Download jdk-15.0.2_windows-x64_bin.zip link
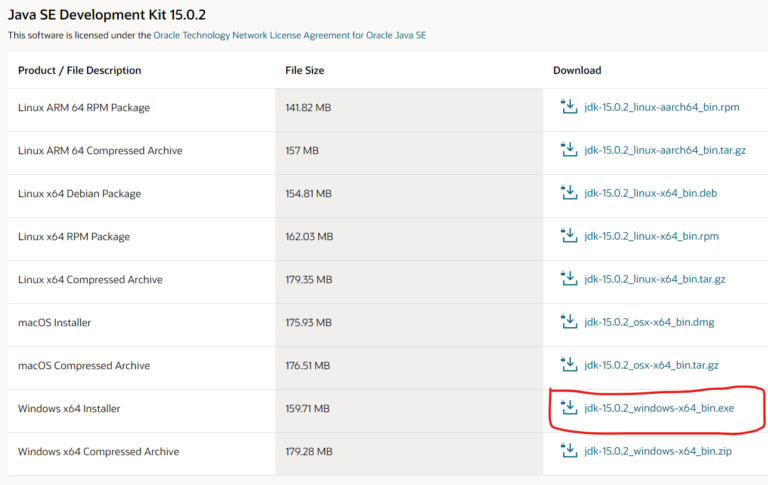The height and width of the screenshot is (485, 768). click(658, 452)
